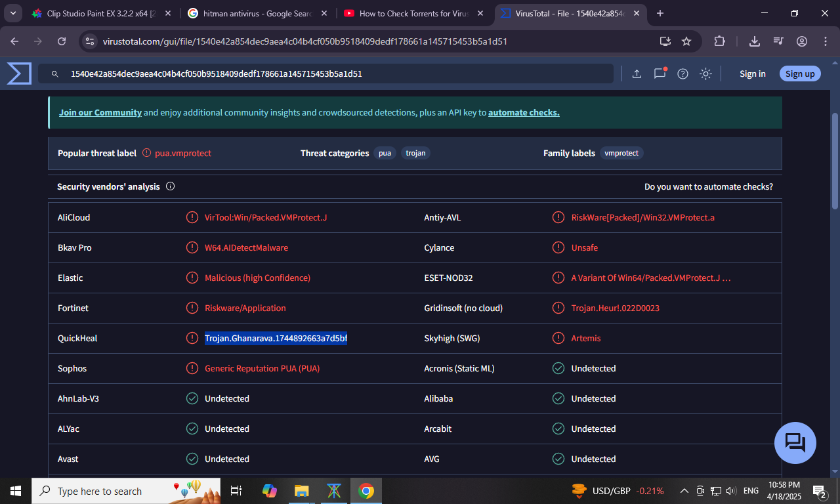The height and width of the screenshot is (504, 840).
Task: Open the help question-mark icon
Action: tap(682, 74)
